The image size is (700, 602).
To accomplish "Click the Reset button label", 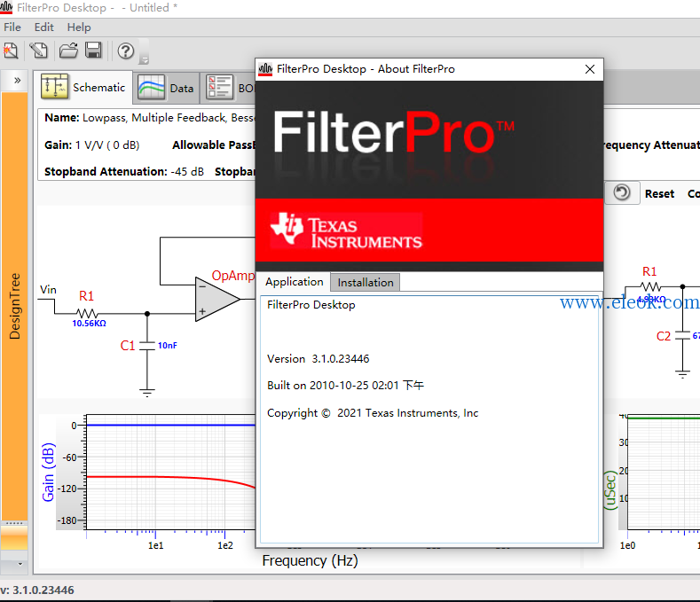I will pyautogui.click(x=659, y=193).
